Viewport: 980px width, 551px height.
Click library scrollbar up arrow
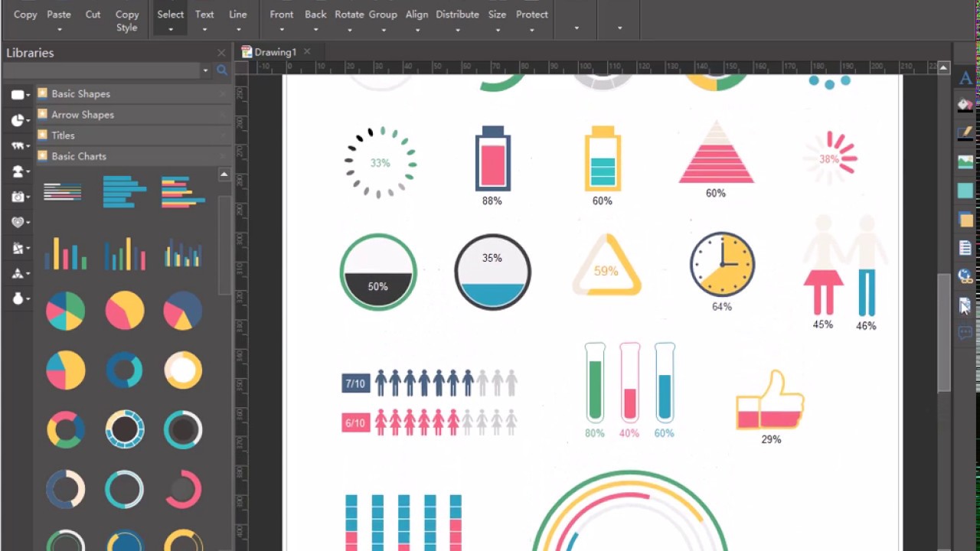(x=224, y=174)
